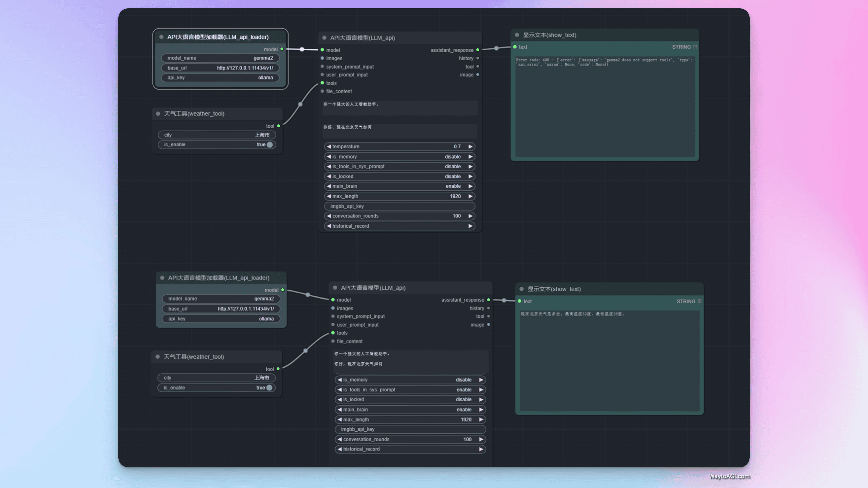Decrease upper conversation_rounds with left arrow
This screenshot has width=868, height=488.
329,216
